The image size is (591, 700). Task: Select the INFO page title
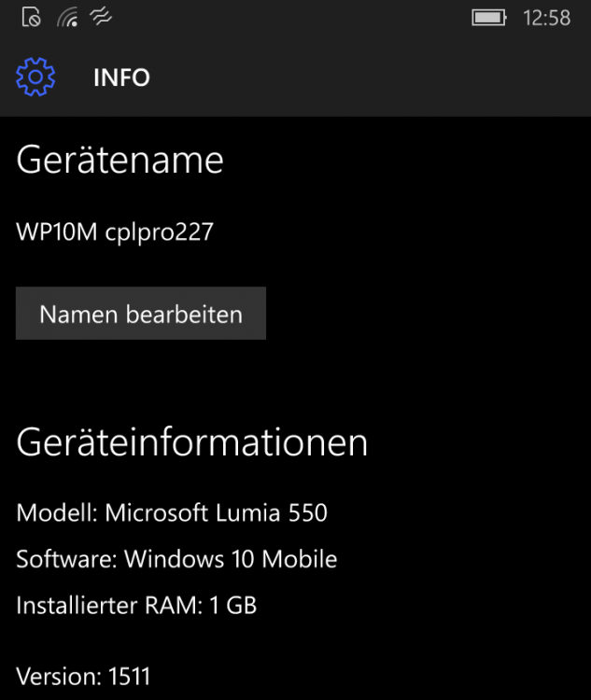pos(121,77)
